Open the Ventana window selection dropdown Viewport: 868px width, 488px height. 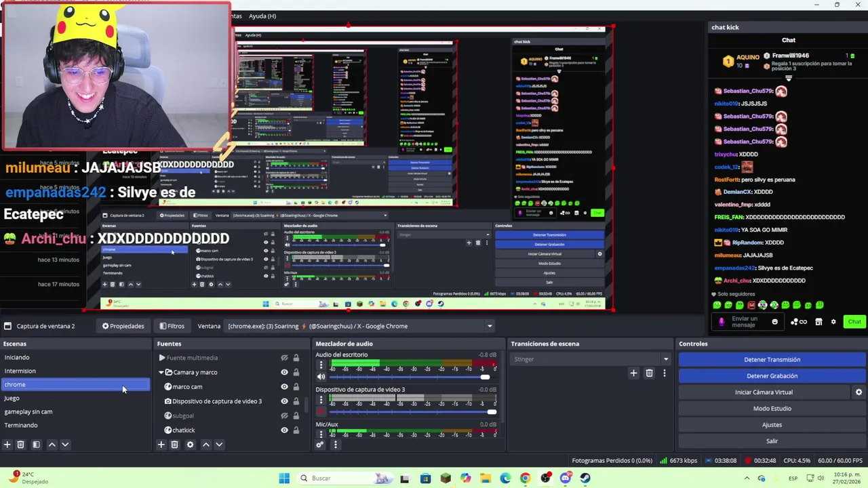[x=360, y=326]
